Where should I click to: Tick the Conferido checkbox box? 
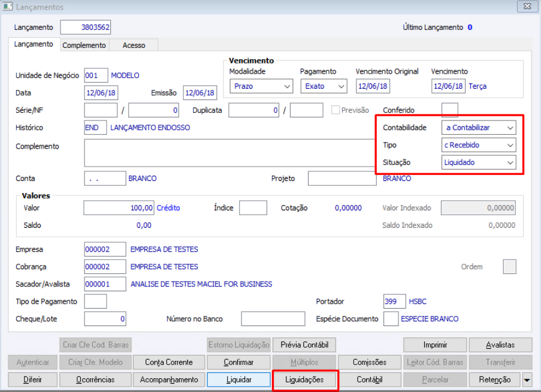click(449, 110)
